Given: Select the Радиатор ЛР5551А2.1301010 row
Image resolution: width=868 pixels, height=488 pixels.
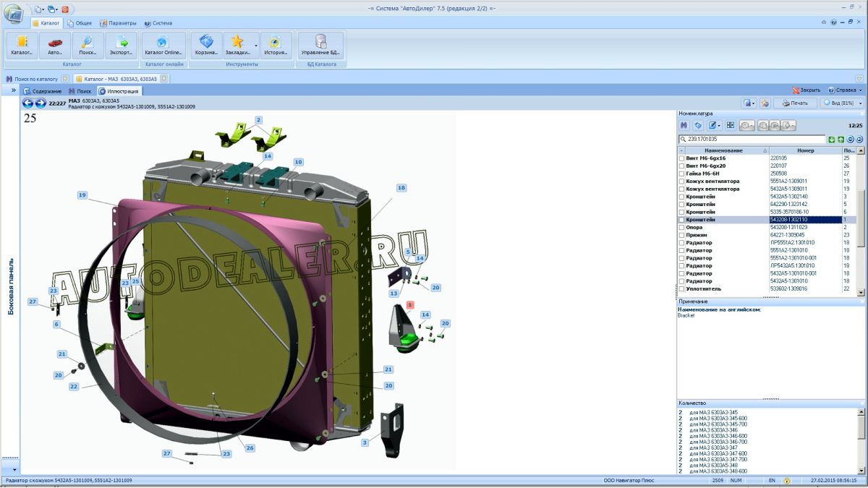Looking at the screenshot, I should [767, 242].
